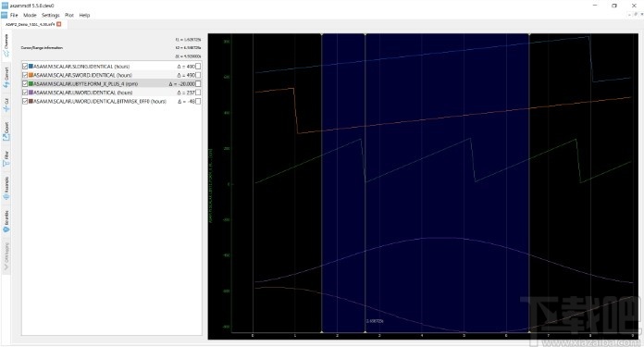Untick the UBYTE.FORM_X_PLUS_4 channel visibility checkbox
Viewport: 644px width, 347px height.
pos(25,84)
